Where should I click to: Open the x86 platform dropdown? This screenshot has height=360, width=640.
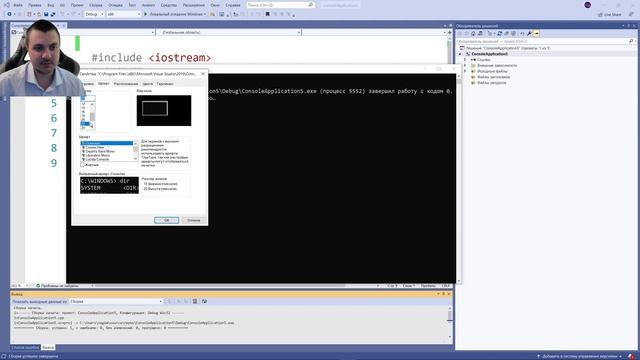(x=123, y=14)
